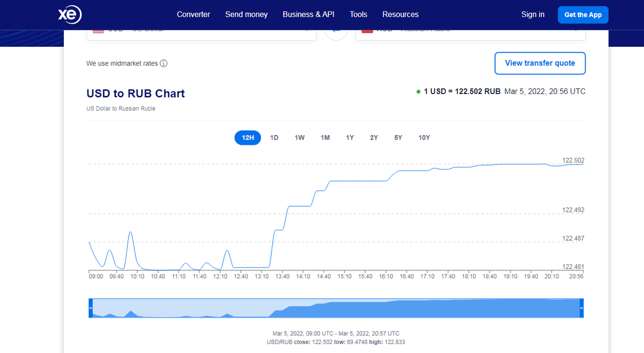Open the USD from-currency dropdown
This screenshot has width=644, height=353.
click(x=202, y=34)
